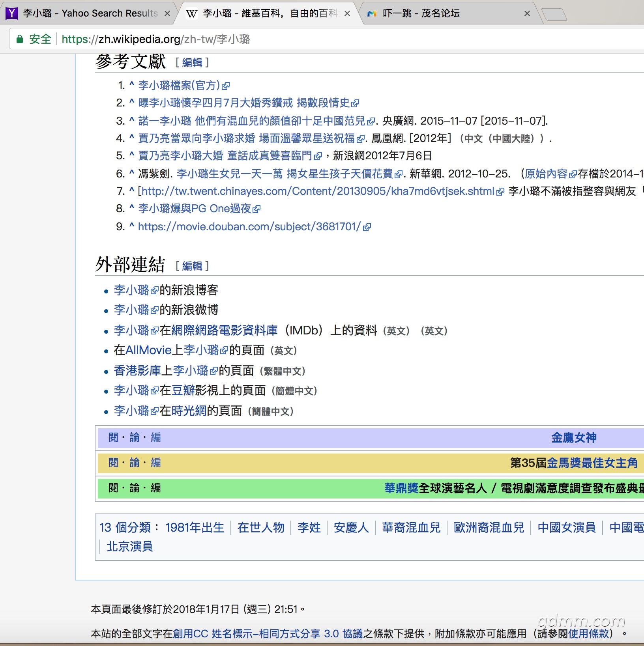This screenshot has width=644, height=646.
Task: Click the Yahoo favicon in first tab
Action: [x=12, y=13]
